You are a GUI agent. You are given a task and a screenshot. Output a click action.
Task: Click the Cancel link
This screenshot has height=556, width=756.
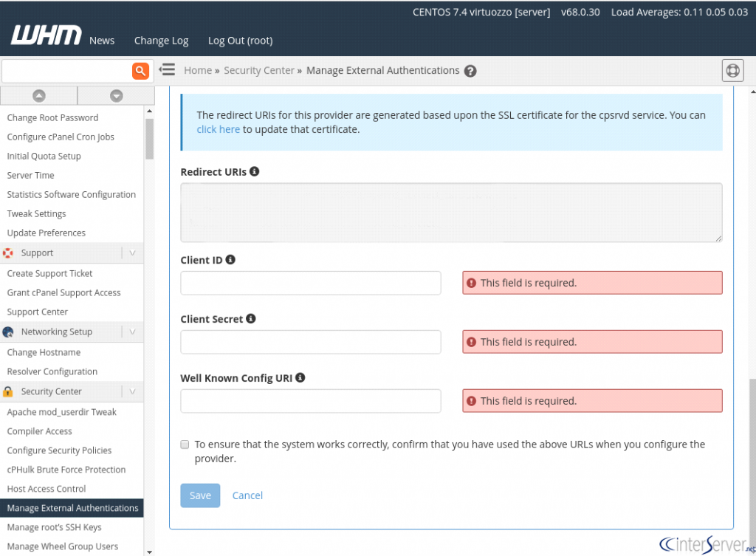[247, 495]
